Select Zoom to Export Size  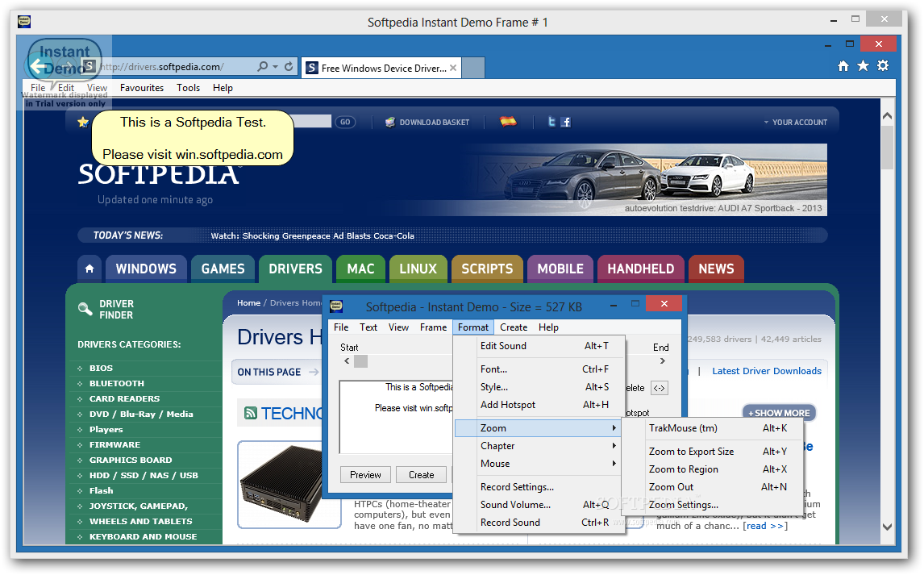[714, 452]
